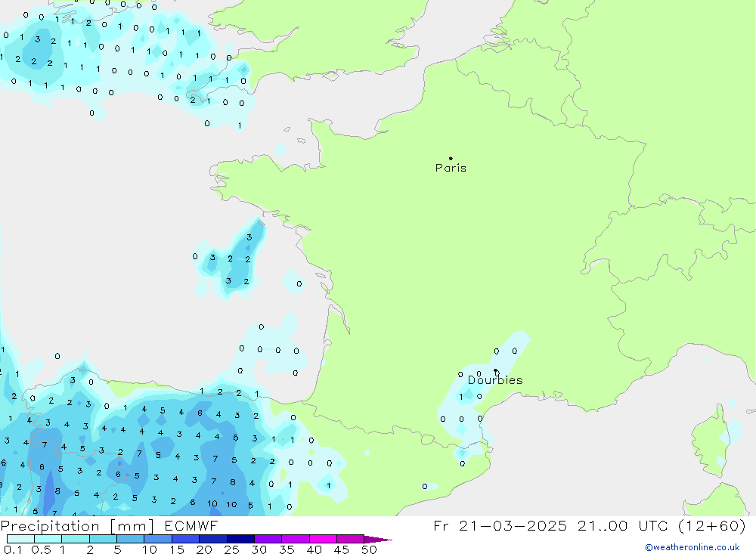
Task: Click the Paris city marker dot
Action: pyautogui.click(x=451, y=159)
